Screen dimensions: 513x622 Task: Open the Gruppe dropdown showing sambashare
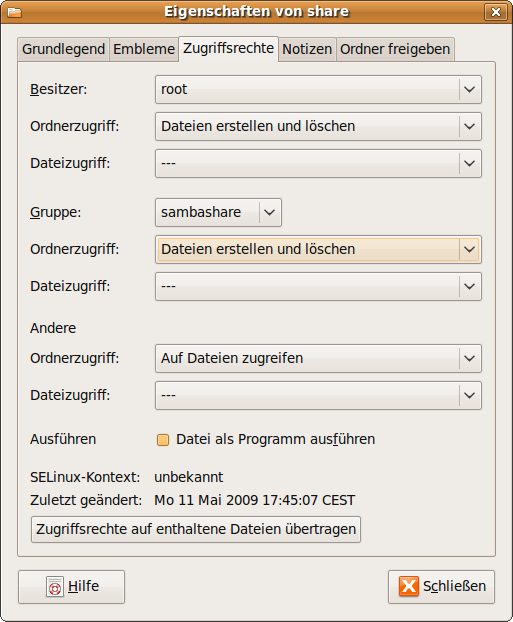pos(218,213)
